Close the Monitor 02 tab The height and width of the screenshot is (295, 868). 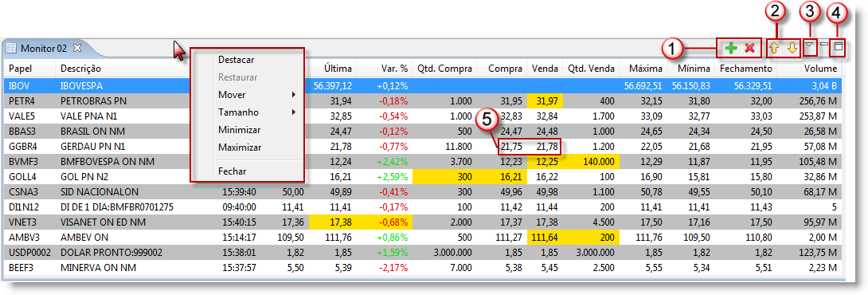click(x=77, y=48)
